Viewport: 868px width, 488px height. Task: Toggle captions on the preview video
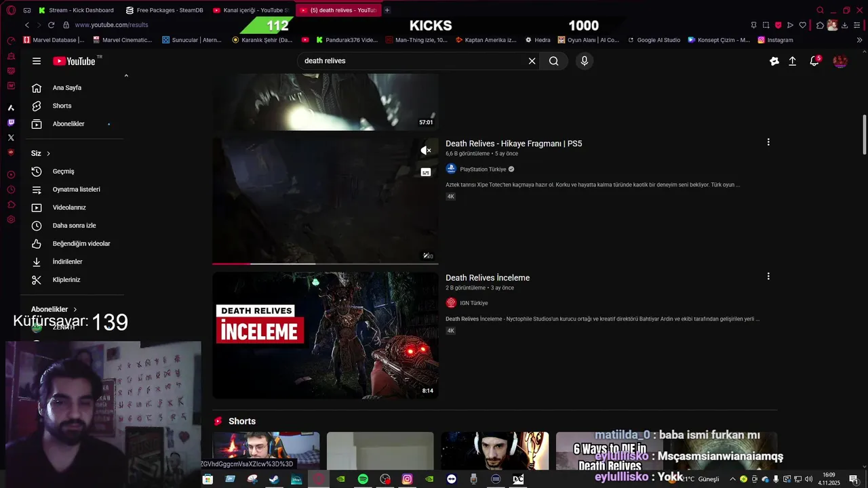coord(426,172)
